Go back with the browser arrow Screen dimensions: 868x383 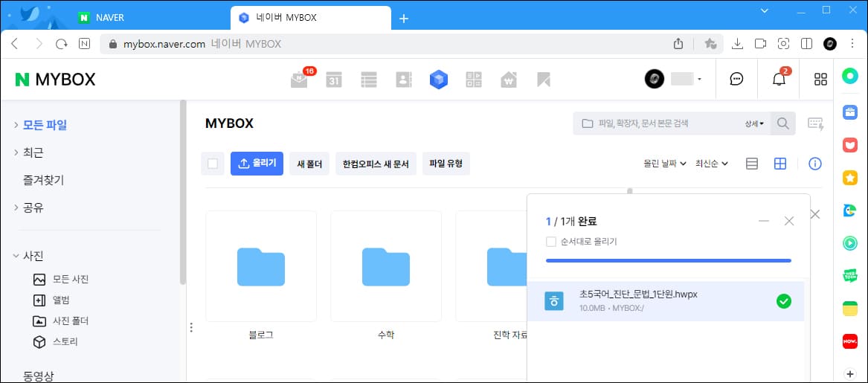[x=15, y=45]
